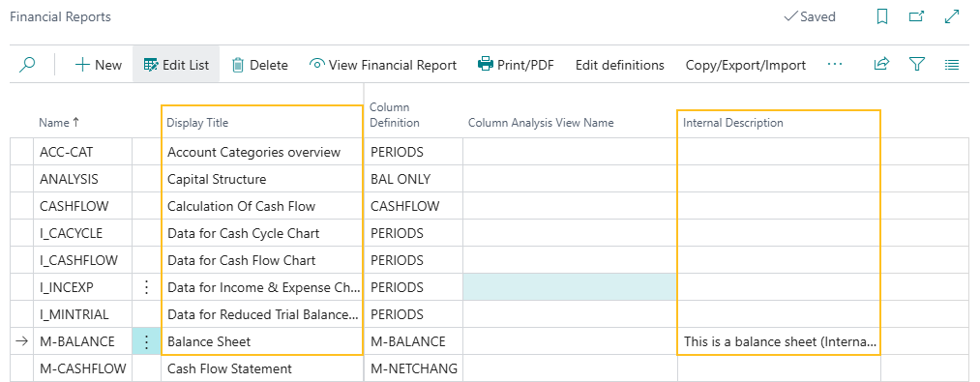Image resolution: width=980 pixels, height=382 pixels.
Task: Click New to add a report
Action: [98, 65]
